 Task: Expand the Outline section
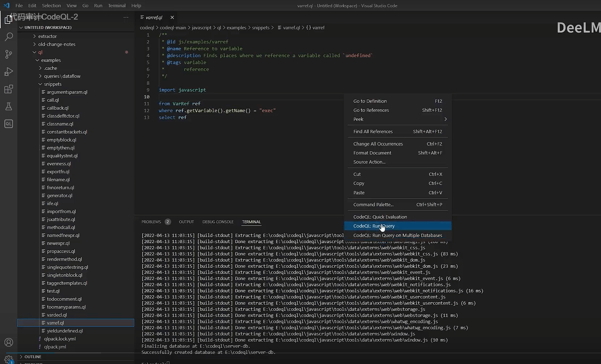(x=33, y=357)
